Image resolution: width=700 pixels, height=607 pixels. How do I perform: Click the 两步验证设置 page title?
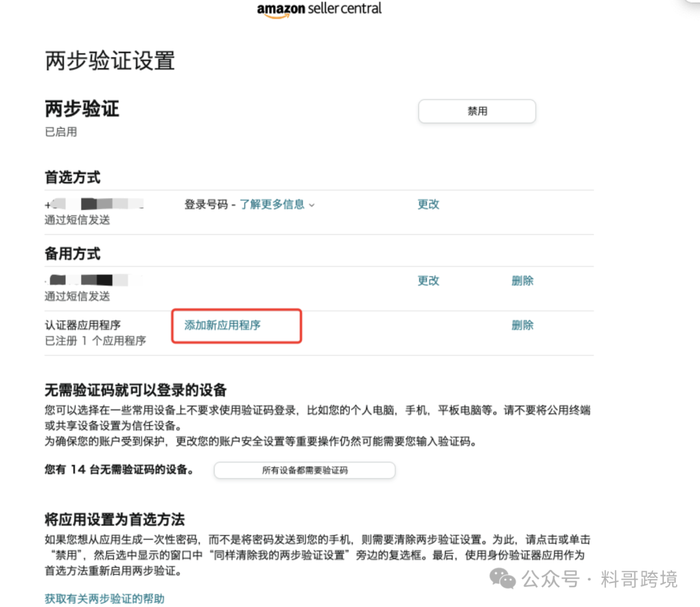pyautogui.click(x=110, y=61)
